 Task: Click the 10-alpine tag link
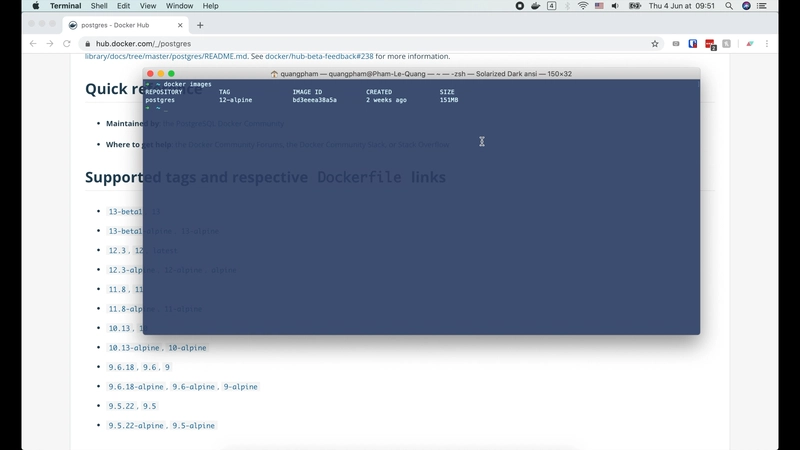click(187, 348)
